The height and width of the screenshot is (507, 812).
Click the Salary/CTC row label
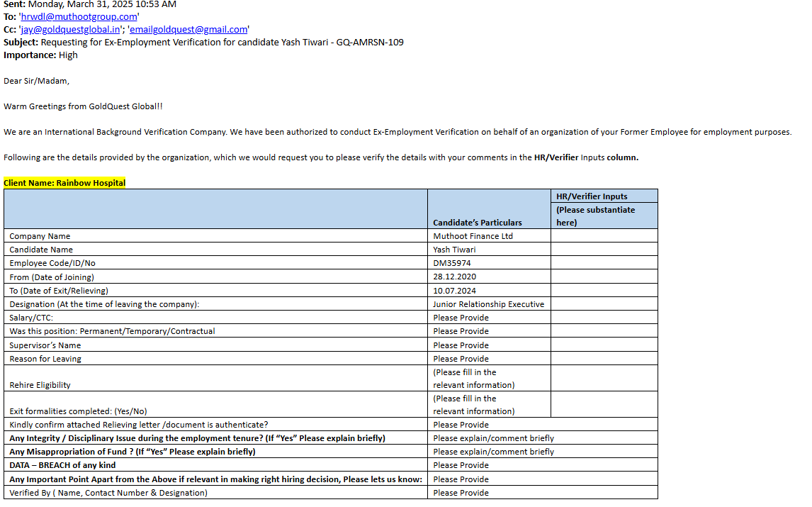[x=31, y=317]
